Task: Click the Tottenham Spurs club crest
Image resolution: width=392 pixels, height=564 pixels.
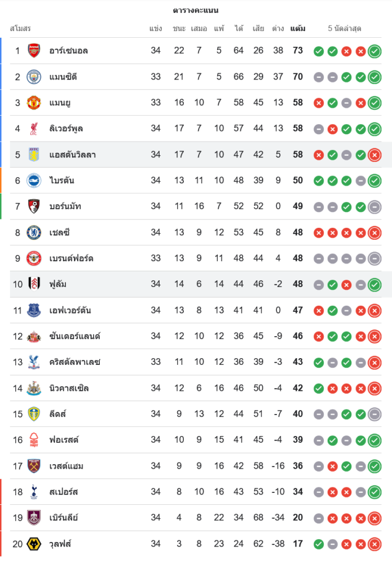Action: pos(34,492)
